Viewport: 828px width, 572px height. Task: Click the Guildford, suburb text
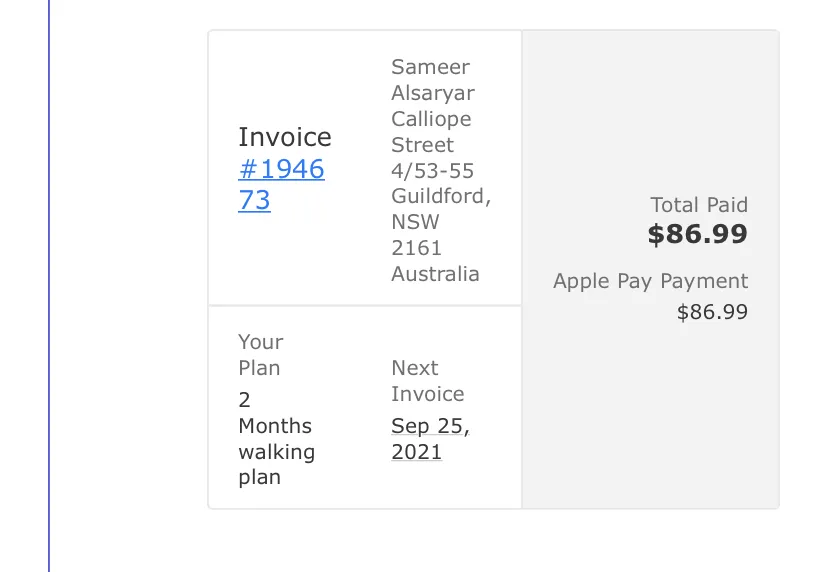[x=441, y=196]
